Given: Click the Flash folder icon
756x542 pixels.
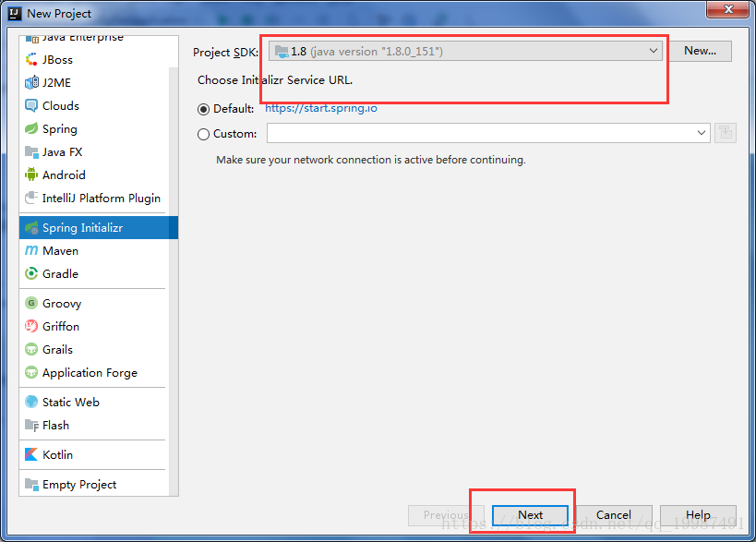Looking at the screenshot, I should coord(31,426).
